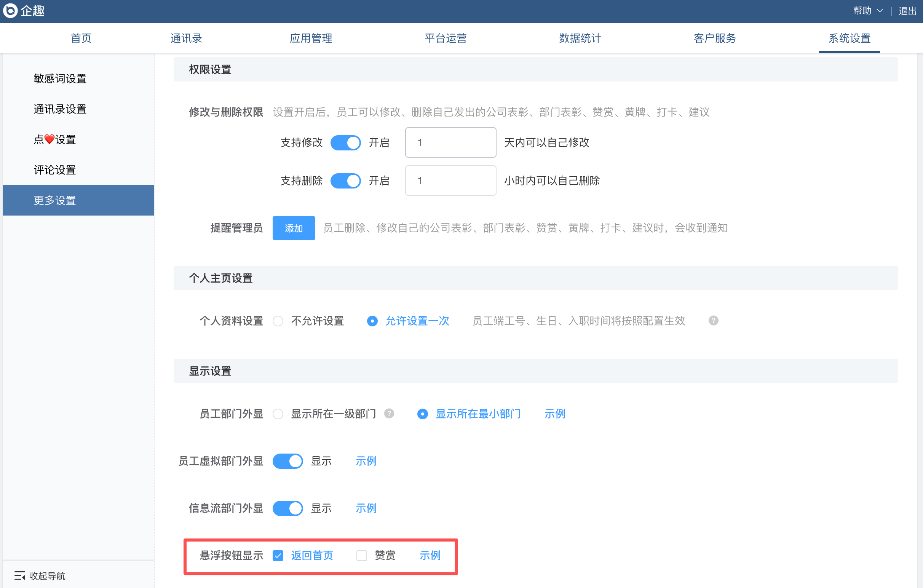Uncheck the 返回首页 checkbox
The width and height of the screenshot is (923, 588).
pos(278,555)
